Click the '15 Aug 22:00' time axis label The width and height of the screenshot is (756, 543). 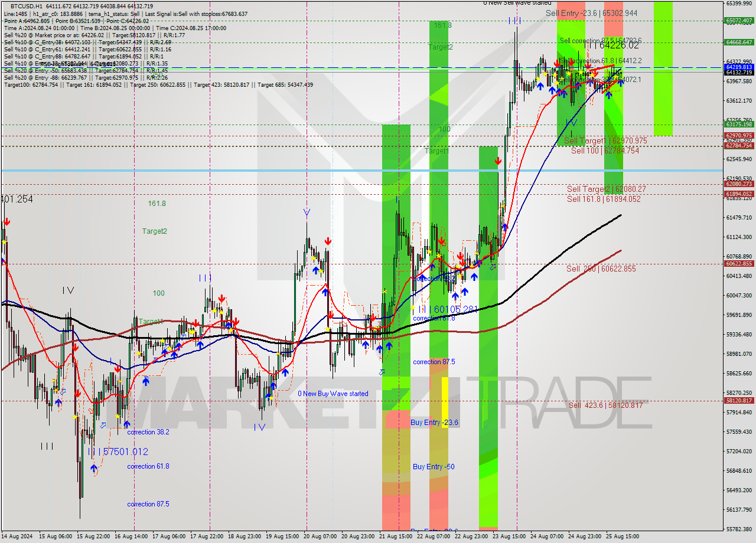pyautogui.click(x=93, y=537)
